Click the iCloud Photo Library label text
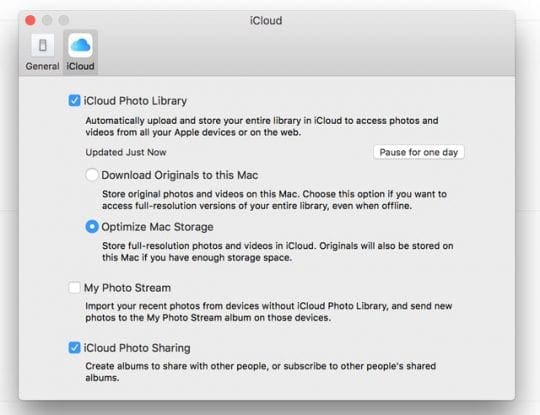 (135, 101)
